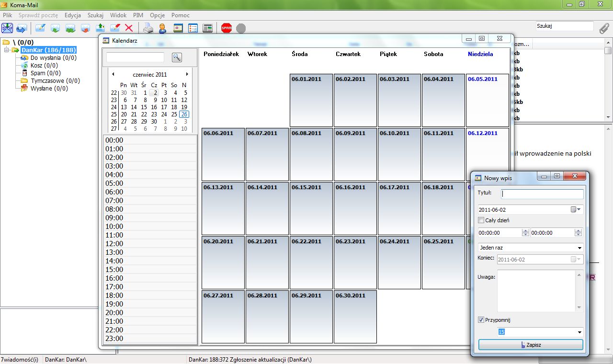Open the reminder minutes dropdown showing 15
The width and height of the screenshot is (613, 364).
[579, 332]
